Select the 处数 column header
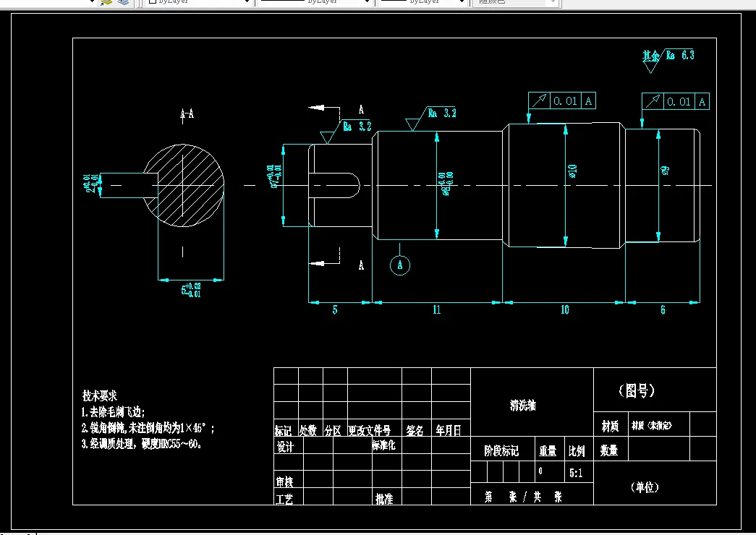The image size is (756, 535). point(308,430)
